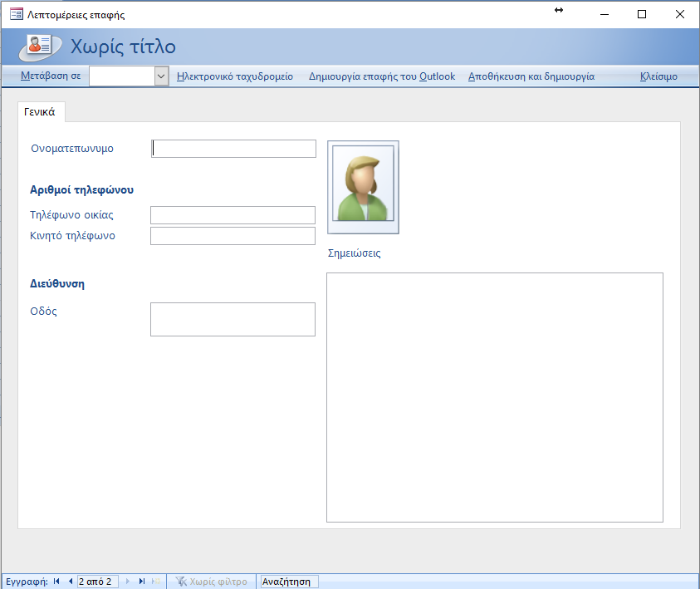
Task: Select the Γενικά tab
Action: coord(42,111)
